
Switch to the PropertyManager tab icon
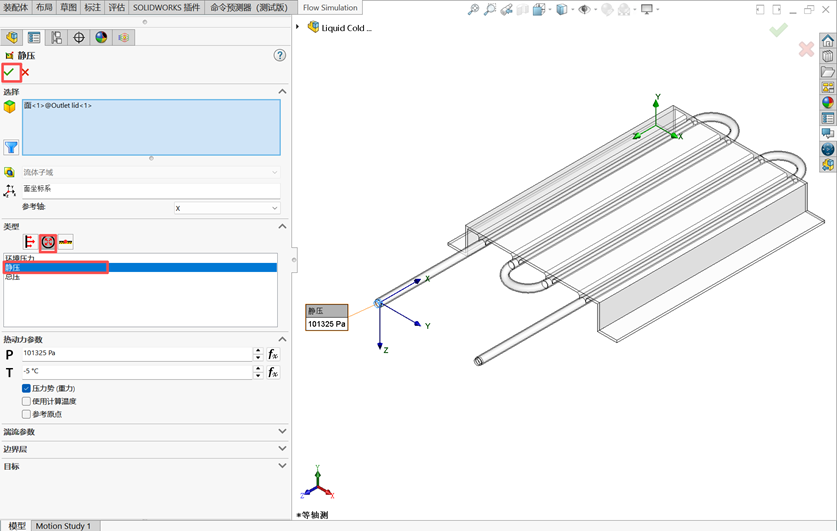[34, 37]
